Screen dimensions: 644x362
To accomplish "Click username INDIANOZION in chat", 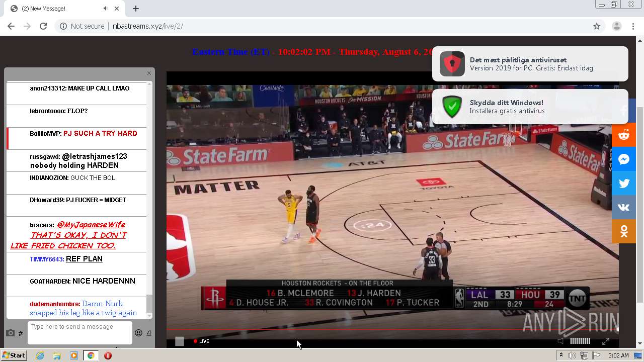I will (x=49, y=178).
